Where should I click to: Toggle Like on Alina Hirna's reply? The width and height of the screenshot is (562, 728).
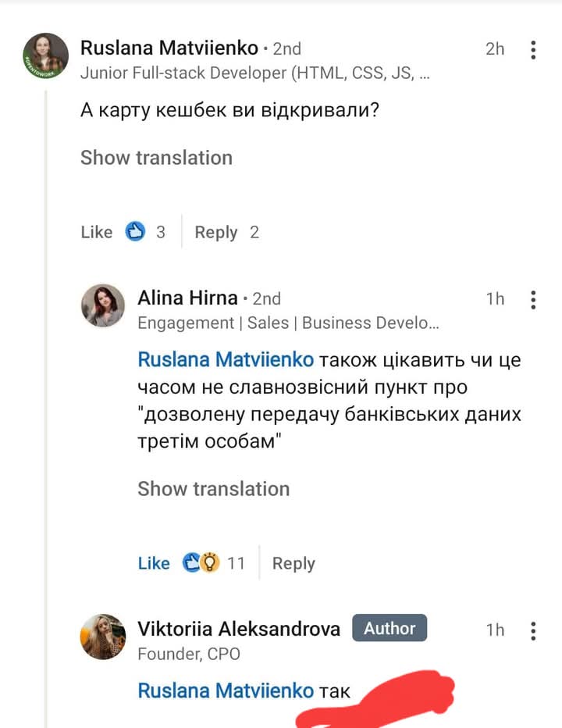[154, 563]
